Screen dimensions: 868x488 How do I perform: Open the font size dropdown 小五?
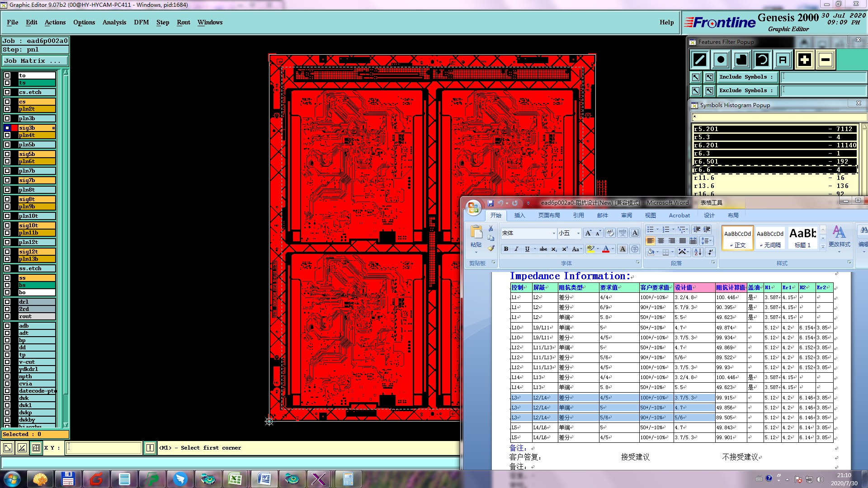[x=578, y=233]
